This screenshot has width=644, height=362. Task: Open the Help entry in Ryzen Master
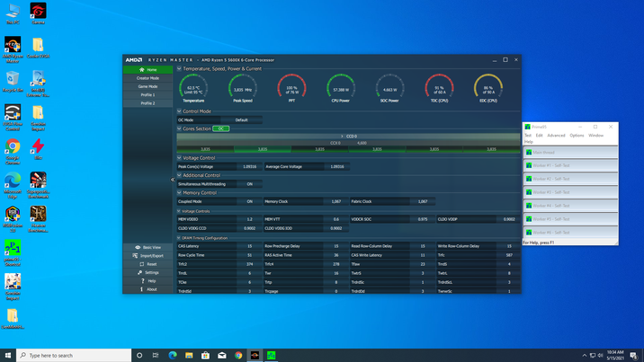(148, 281)
